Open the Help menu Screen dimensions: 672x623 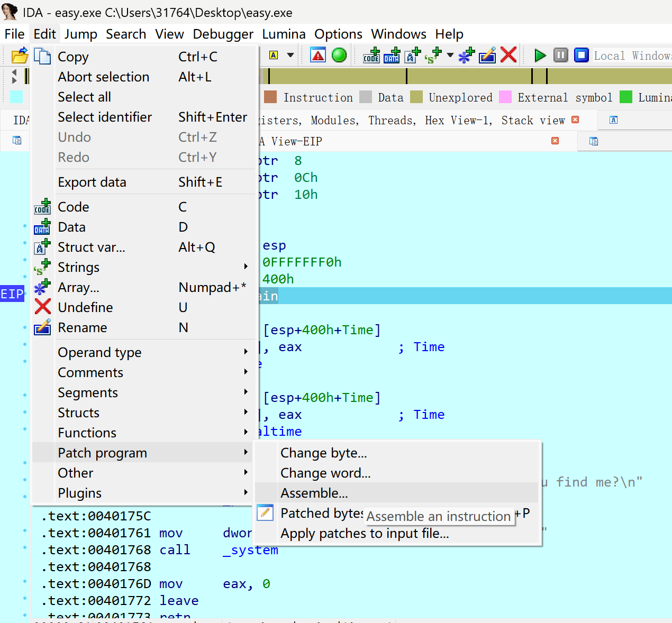click(449, 34)
